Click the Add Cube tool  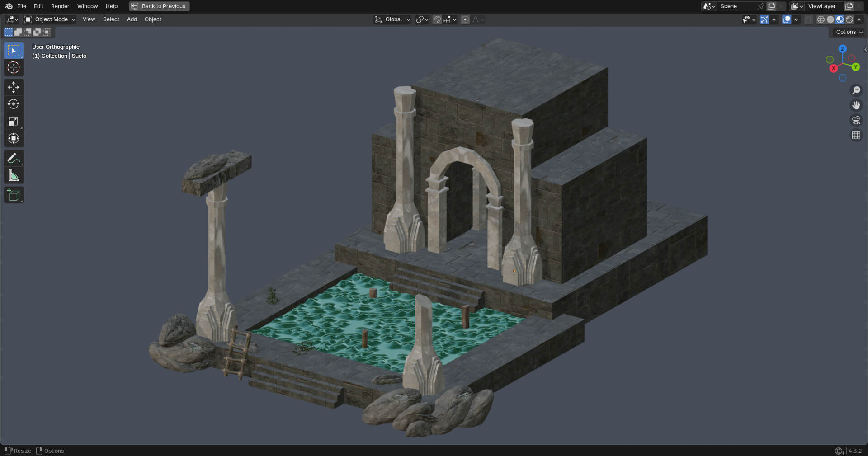pos(14,195)
